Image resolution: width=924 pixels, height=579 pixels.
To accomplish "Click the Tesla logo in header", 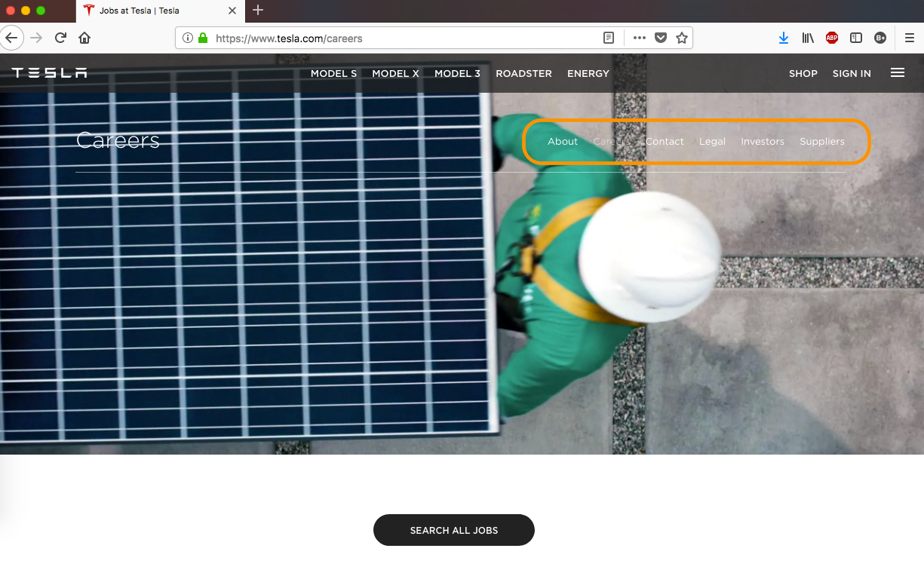I will click(x=49, y=73).
